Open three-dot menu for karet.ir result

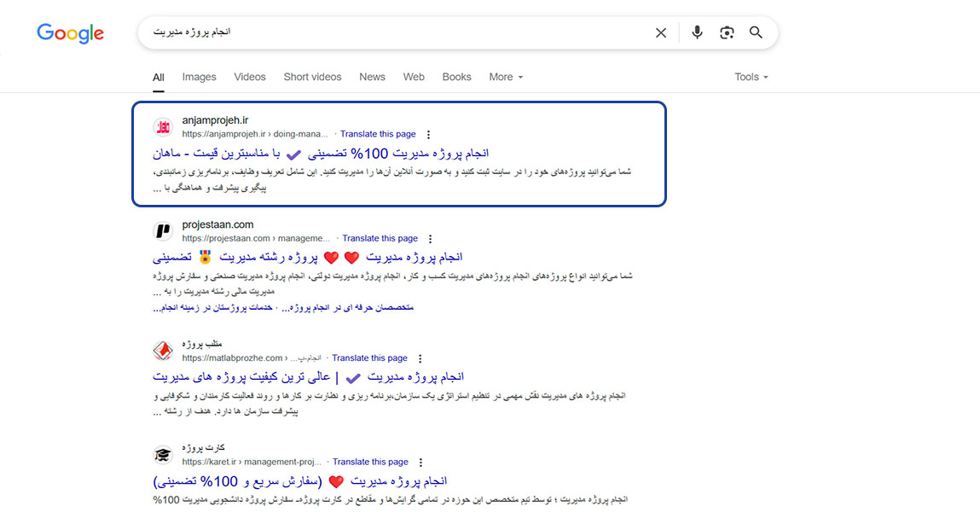(420, 463)
